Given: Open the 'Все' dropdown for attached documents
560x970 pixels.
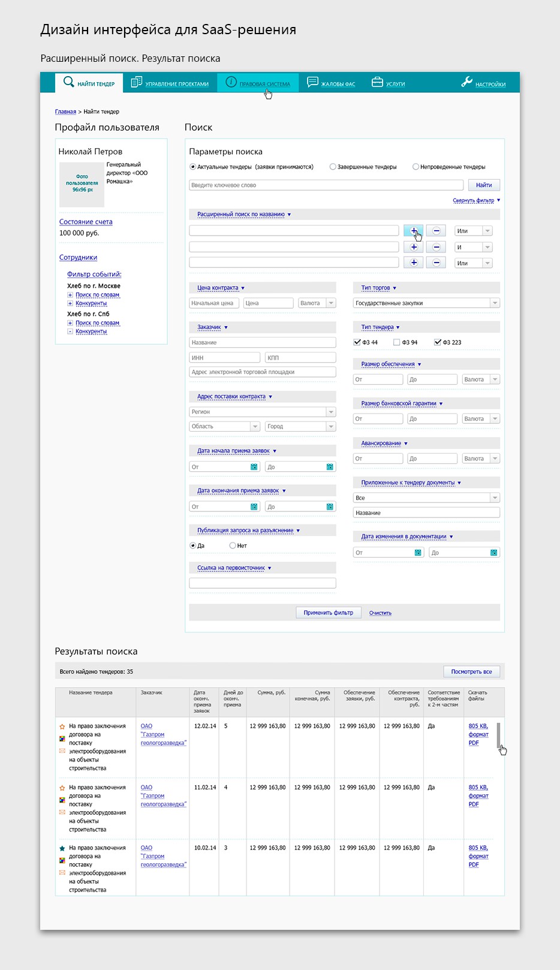Looking at the screenshot, I should [x=426, y=498].
